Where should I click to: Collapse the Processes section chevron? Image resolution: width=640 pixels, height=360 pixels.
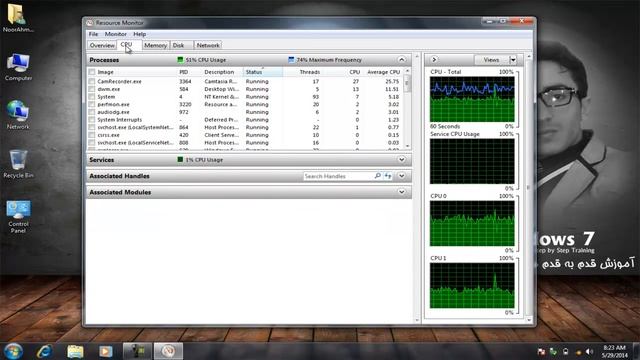click(x=402, y=60)
